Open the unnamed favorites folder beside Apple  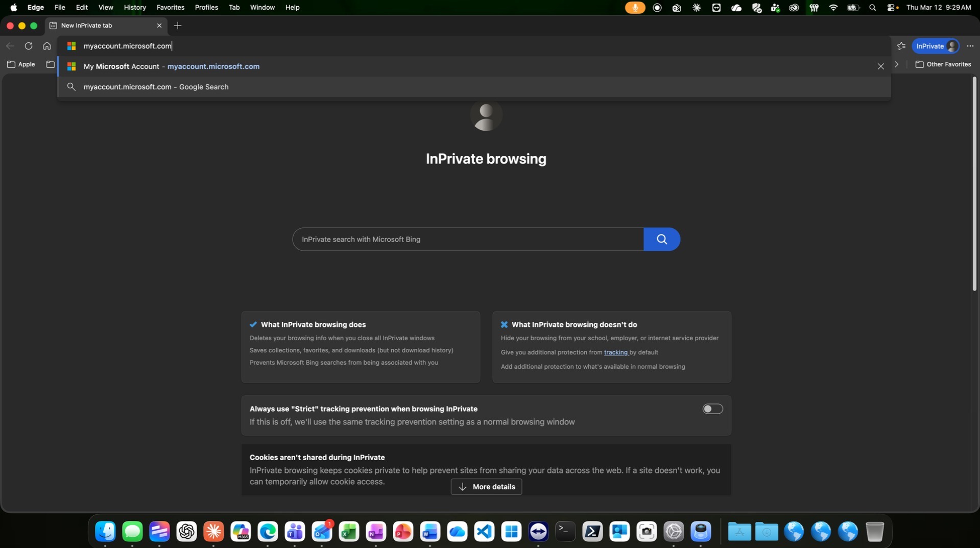[x=50, y=64]
